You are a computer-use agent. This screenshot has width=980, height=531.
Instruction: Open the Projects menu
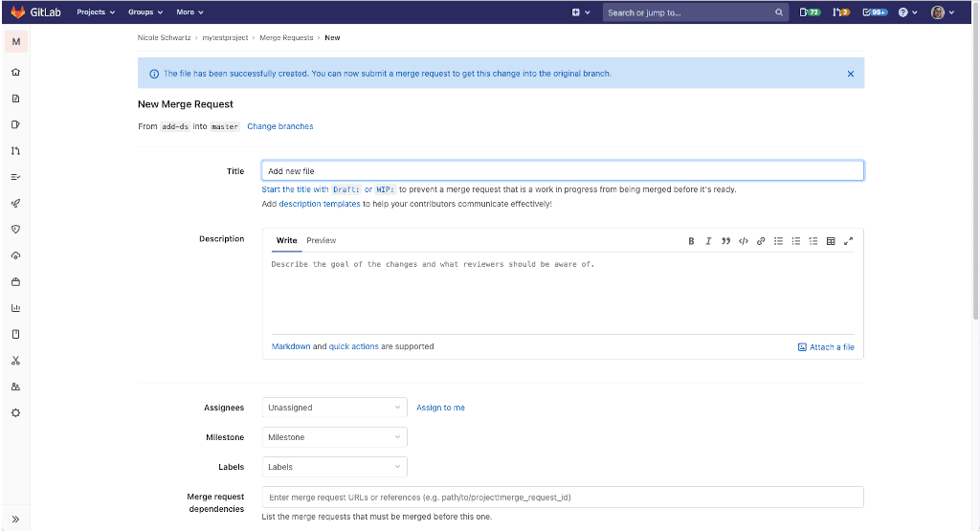point(96,11)
